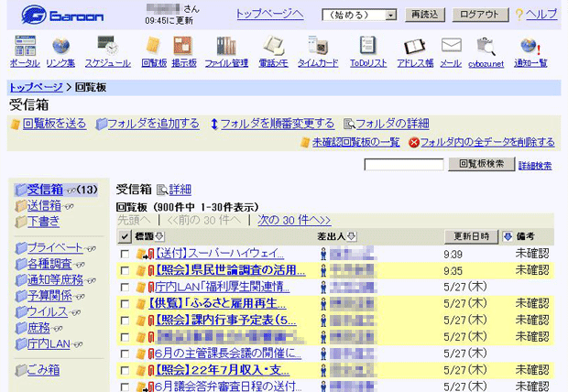Image resolution: width=568 pixels, height=392 pixels.
Task: Open the ポータル icon
Action: coord(25,45)
